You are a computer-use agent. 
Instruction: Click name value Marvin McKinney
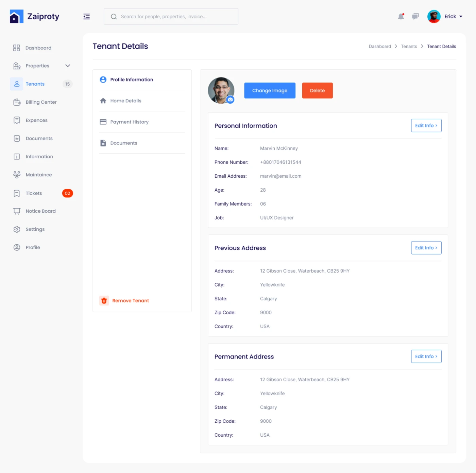[x=279, y=148]
